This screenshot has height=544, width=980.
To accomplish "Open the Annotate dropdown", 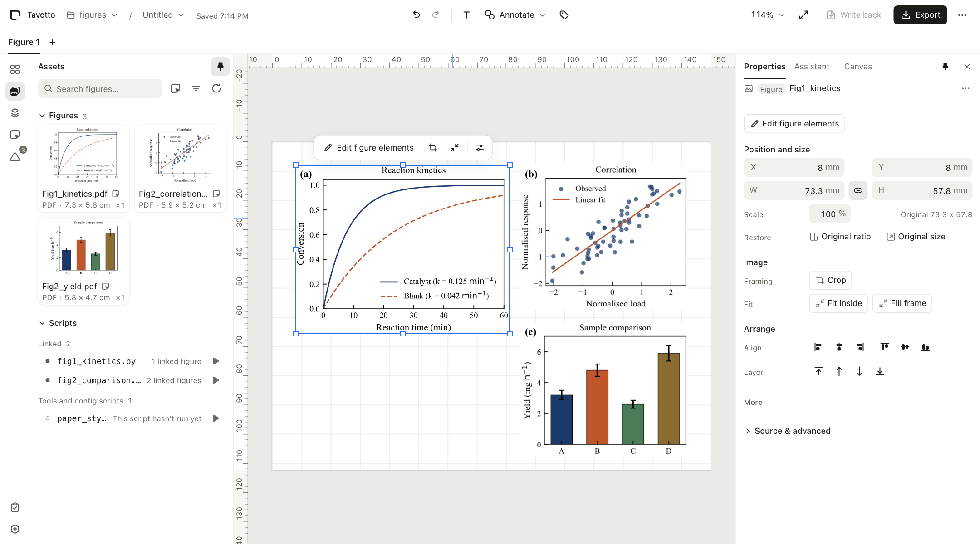I will tap(515, 15).
